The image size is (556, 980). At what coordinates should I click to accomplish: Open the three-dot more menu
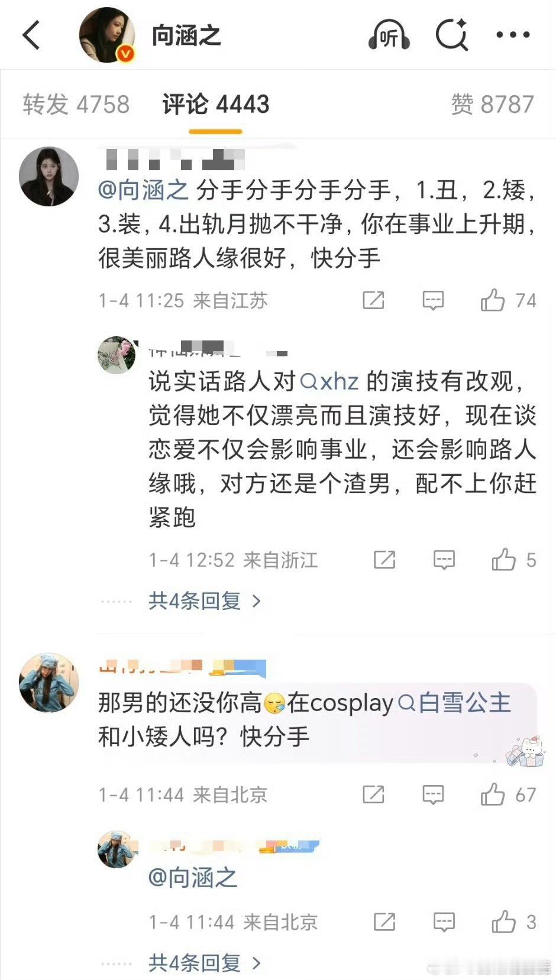(x=513, y=35)
